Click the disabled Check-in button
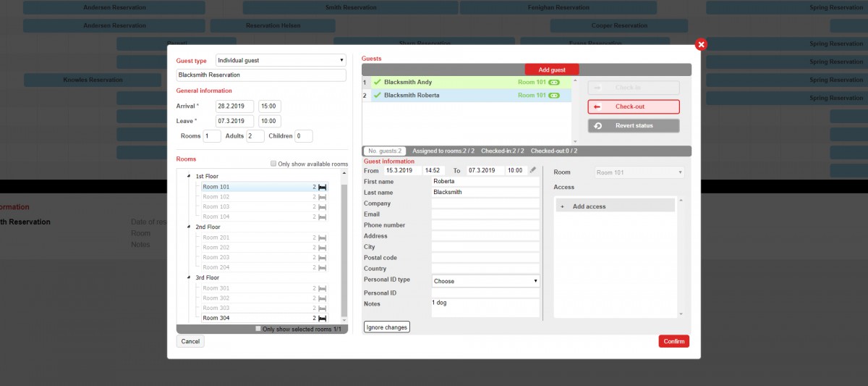 (x=634, y=88)
